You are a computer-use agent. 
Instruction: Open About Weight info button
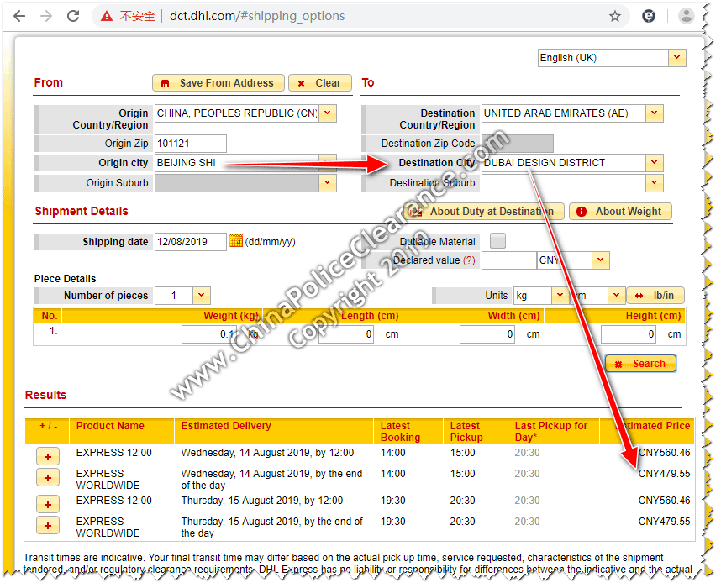(x=620, y=212)
